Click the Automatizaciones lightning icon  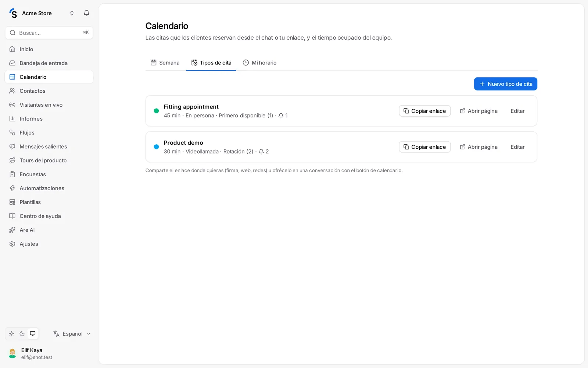(12, 188)
